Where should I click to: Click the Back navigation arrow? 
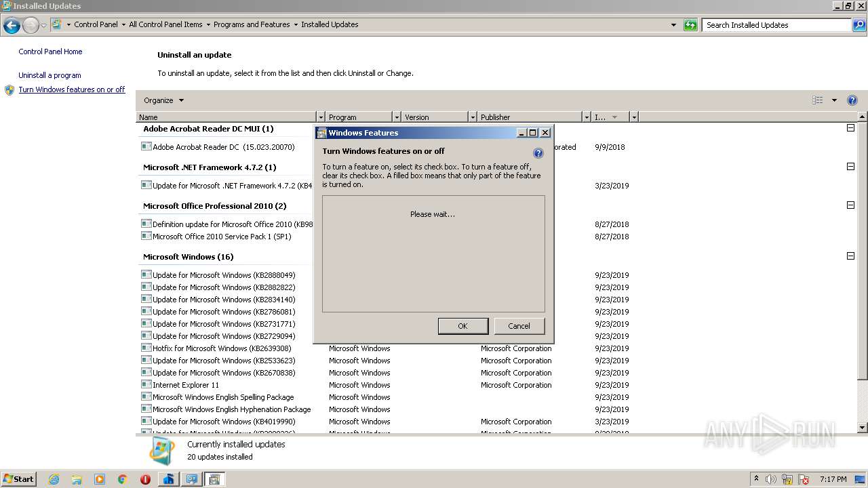(x=12, y=25)
